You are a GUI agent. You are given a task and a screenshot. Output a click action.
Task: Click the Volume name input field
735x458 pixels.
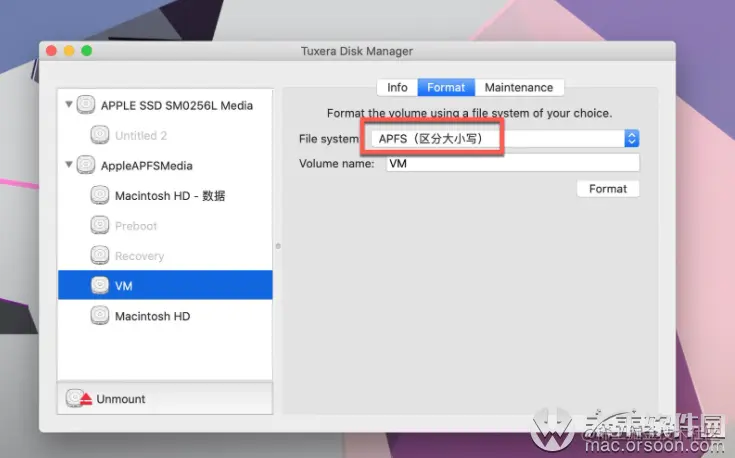513,164
